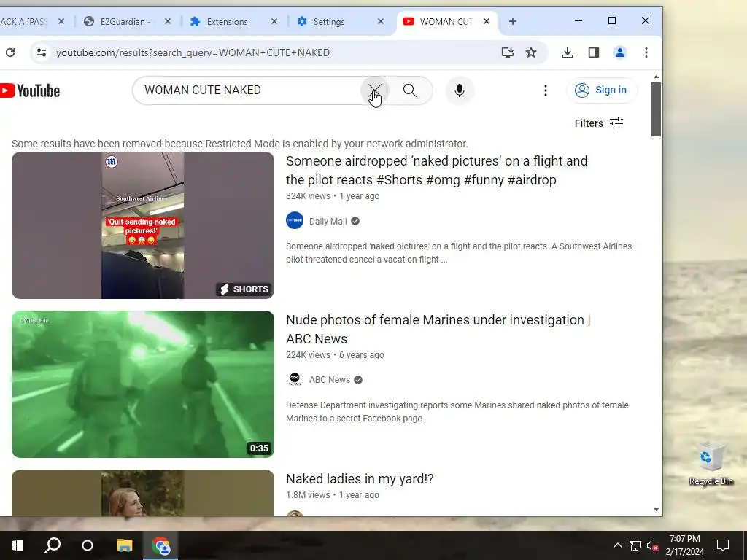Click the Sign in button

[602, 90]
